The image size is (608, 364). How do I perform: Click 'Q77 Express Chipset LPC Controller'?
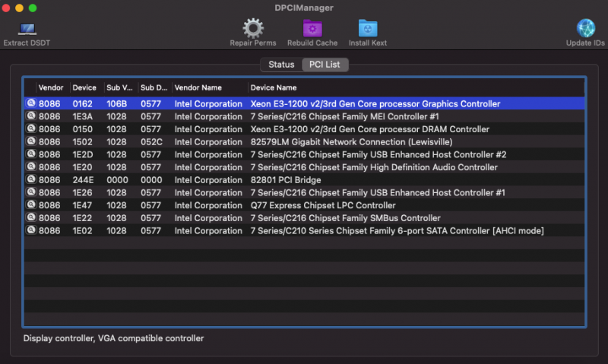tap(323, 205)
